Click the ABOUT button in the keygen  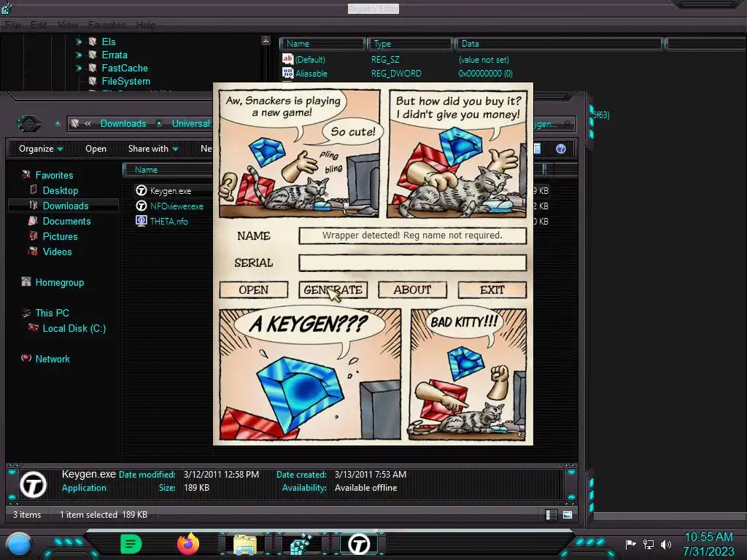tap(412, 289)
